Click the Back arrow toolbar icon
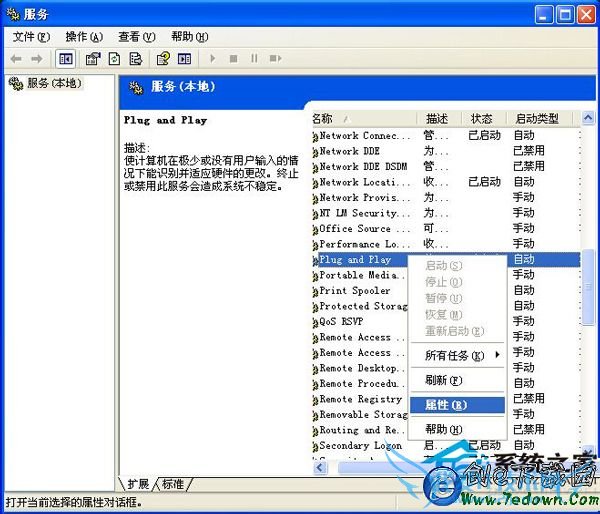 point(16,59)
